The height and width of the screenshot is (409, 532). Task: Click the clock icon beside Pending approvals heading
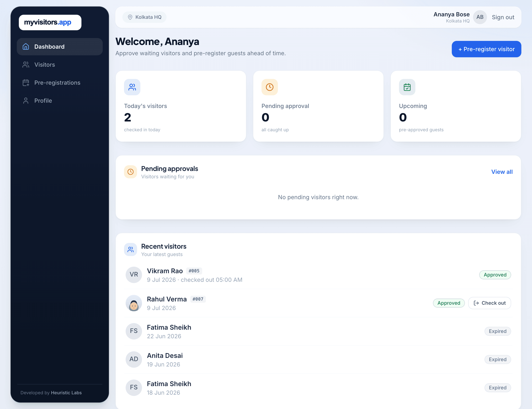pos(131,172)
